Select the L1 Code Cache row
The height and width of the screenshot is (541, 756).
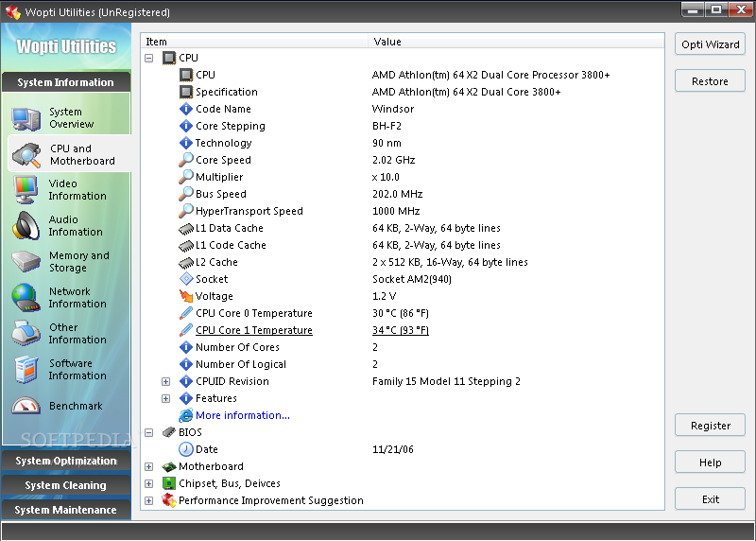pyautogui.click(x=403, y=245)
